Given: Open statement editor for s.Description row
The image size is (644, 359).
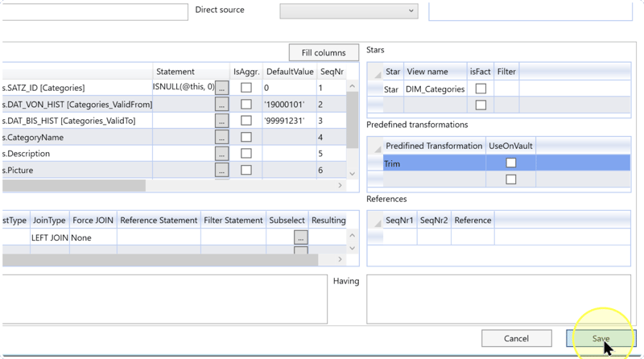Looking at the screenshot, I should [222, 154].
